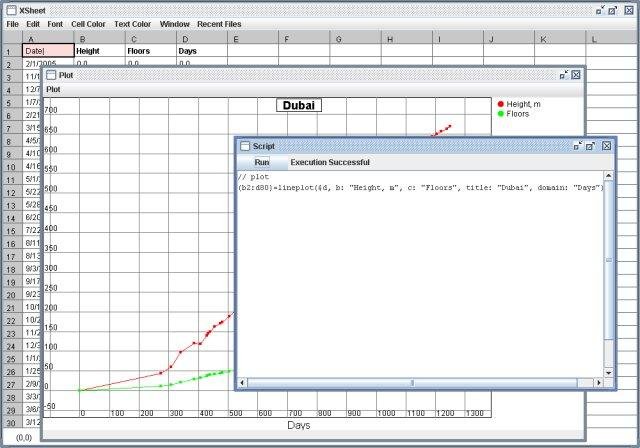Close the Script internal window
Viewport: 640px width, 448px height.
(x=607, y=146)
